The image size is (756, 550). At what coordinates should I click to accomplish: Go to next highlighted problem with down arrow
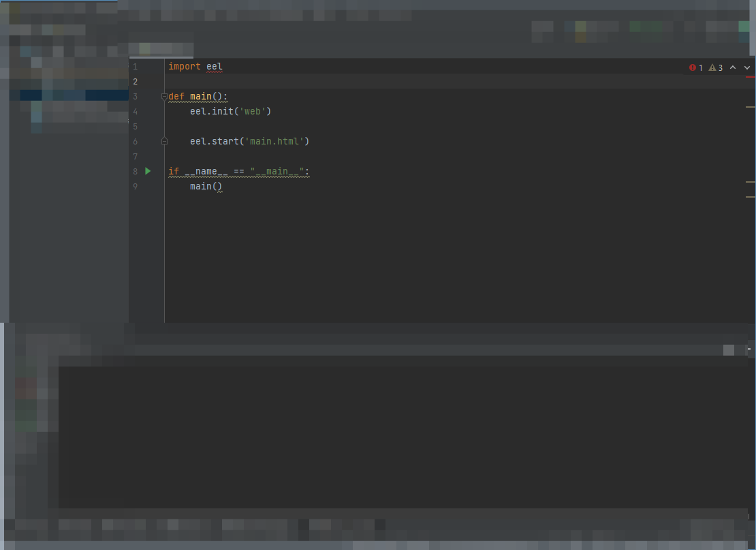[x=747, y=67]
